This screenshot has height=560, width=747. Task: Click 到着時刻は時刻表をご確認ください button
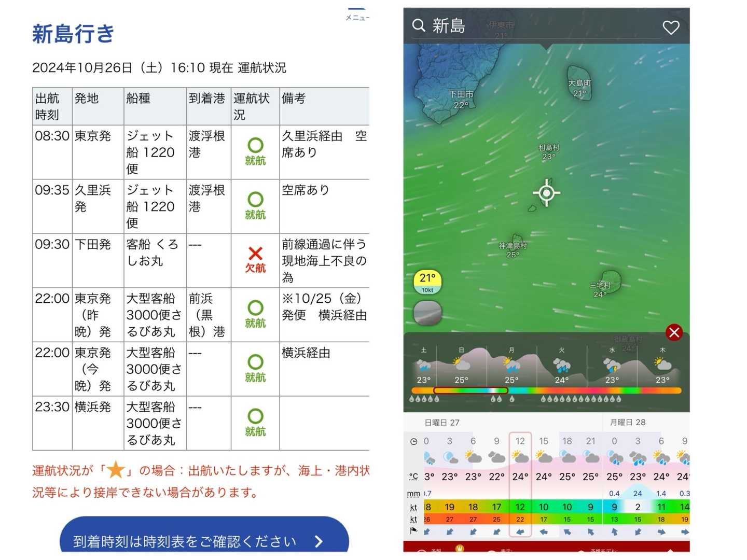(204, 540)
